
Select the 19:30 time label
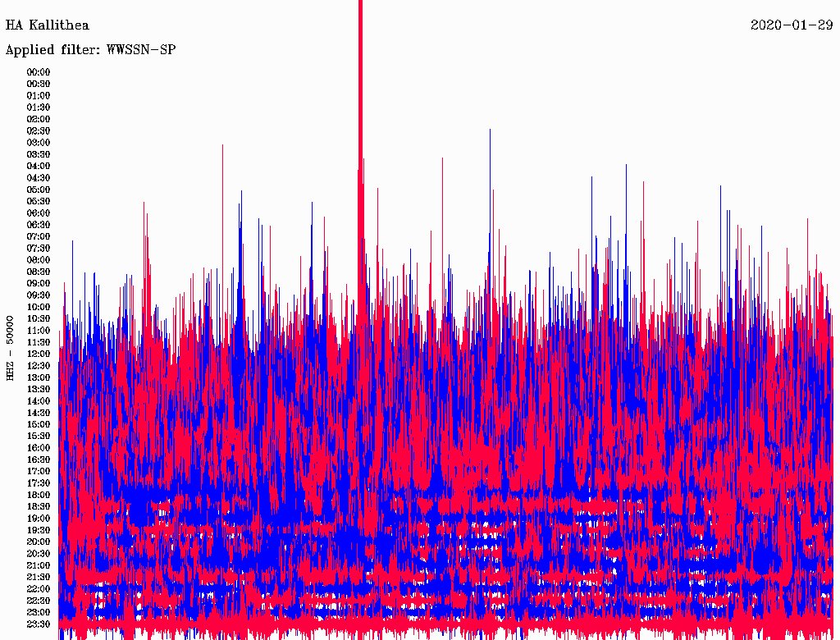coord(39,530)
